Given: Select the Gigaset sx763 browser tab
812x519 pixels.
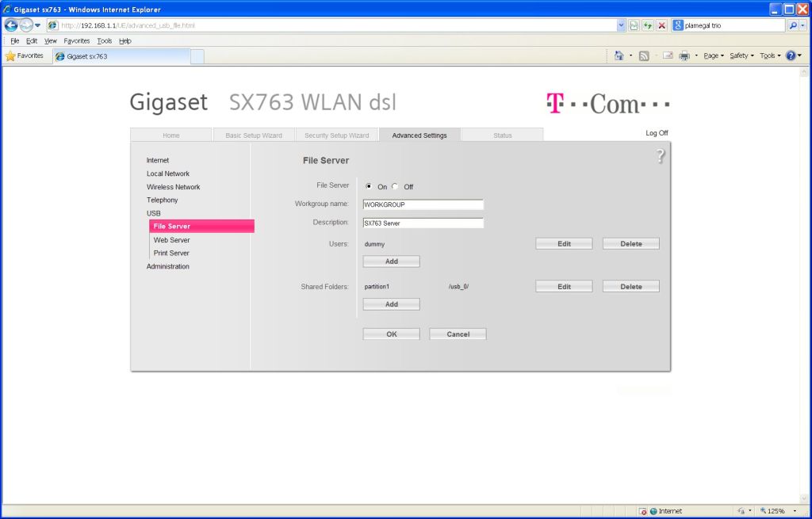Looking at the screenshot, I should (121, 56).
